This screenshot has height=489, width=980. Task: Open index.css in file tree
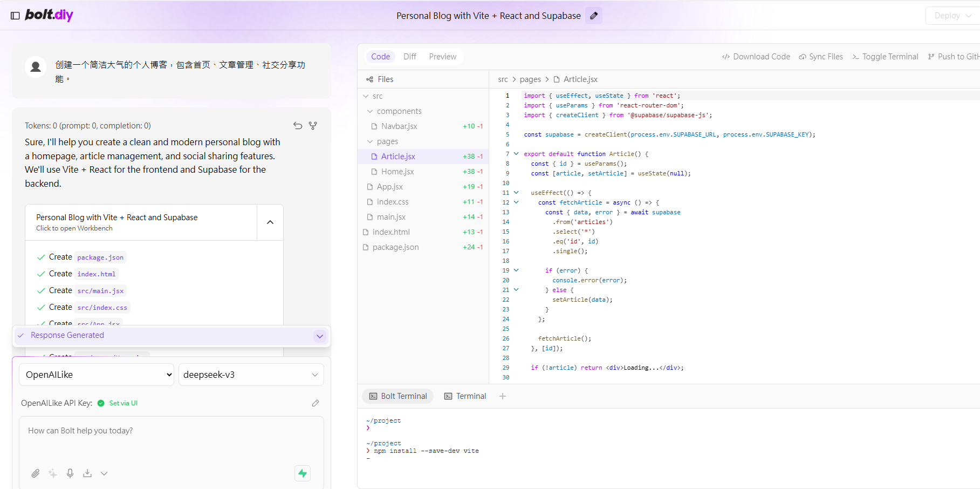[423, 202]
